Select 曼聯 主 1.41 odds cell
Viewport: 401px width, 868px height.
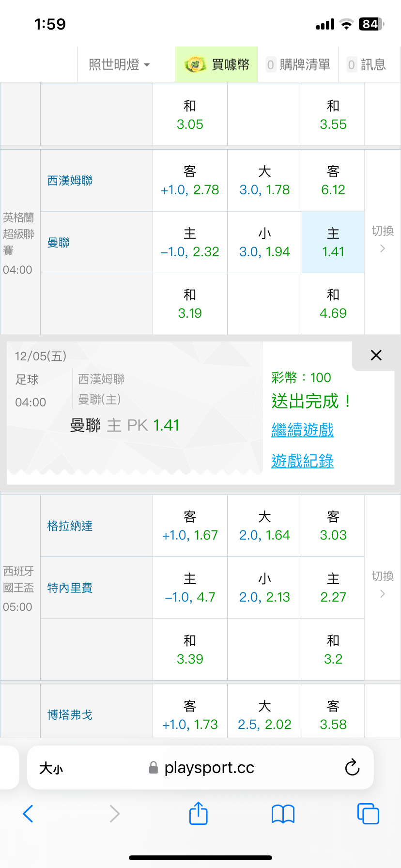point(333,242)
